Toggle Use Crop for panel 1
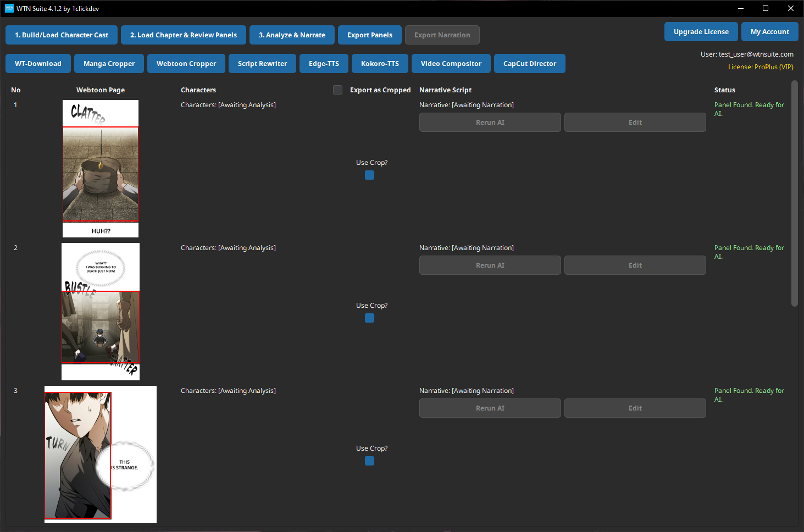 coord(369,175)
